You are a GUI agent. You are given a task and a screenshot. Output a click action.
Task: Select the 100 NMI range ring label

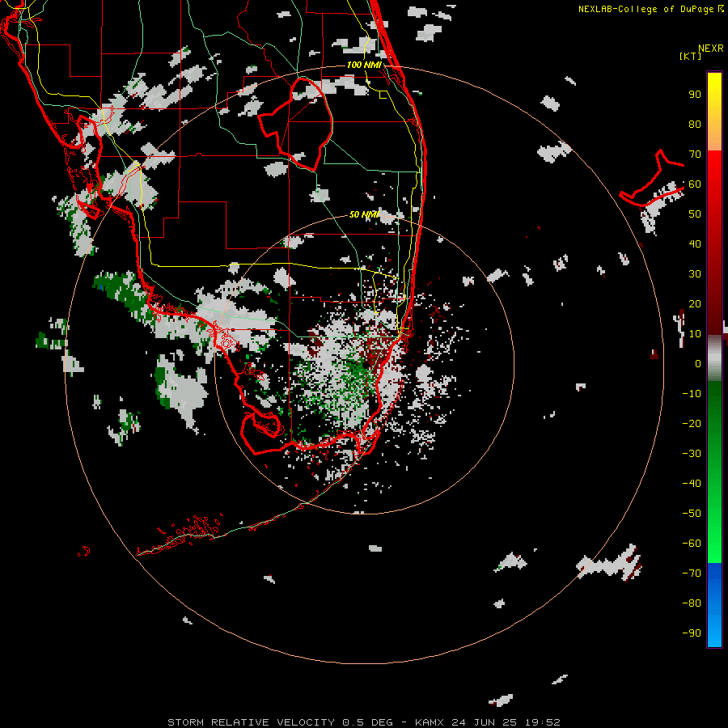coord(365,65)
